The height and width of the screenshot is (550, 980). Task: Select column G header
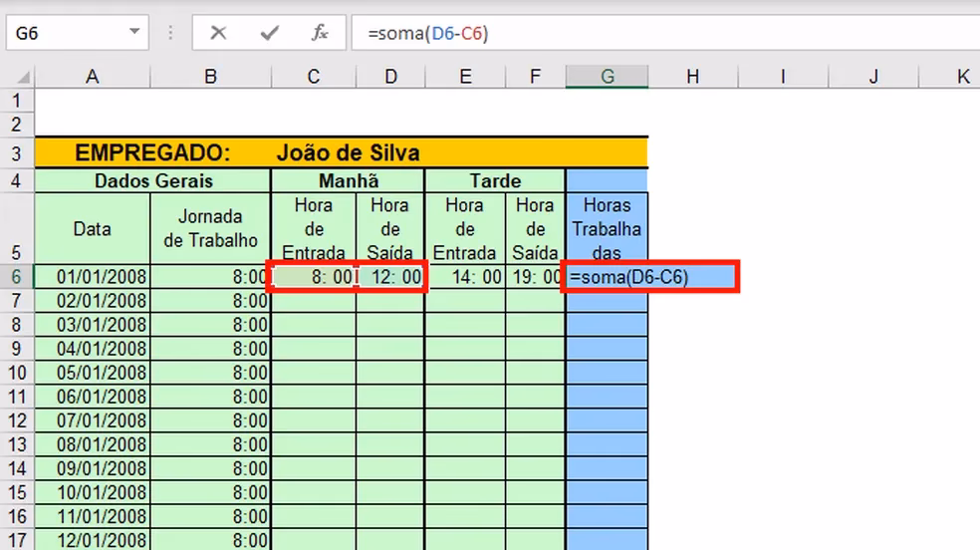[607, 77]
